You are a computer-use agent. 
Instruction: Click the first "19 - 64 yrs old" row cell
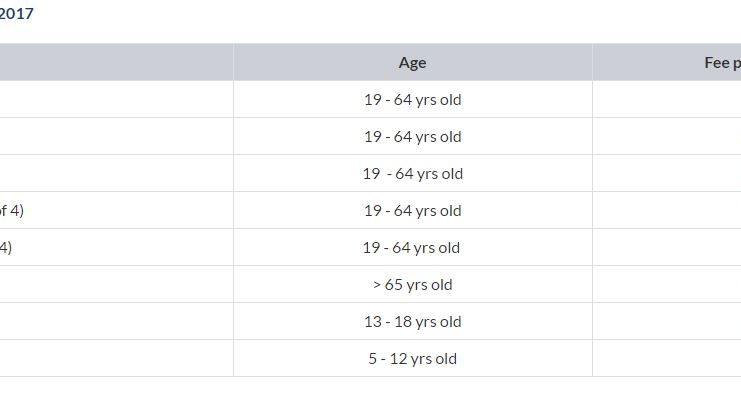tap(413, 99)
